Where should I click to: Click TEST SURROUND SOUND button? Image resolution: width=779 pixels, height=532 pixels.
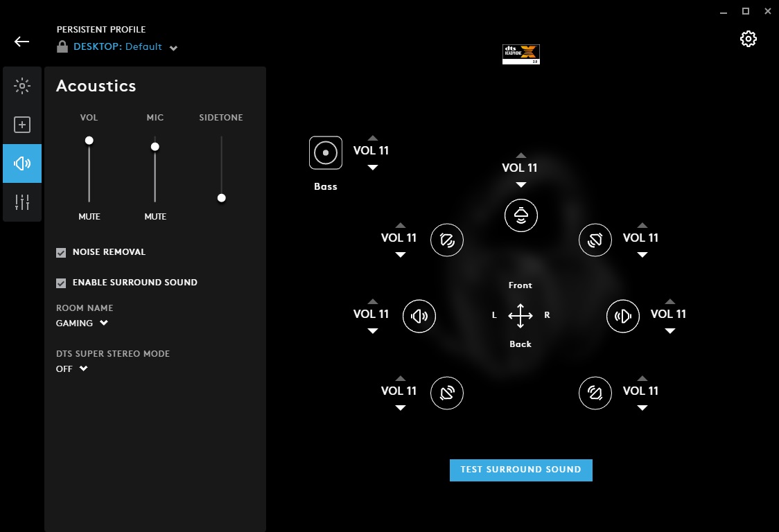point(520,470)
